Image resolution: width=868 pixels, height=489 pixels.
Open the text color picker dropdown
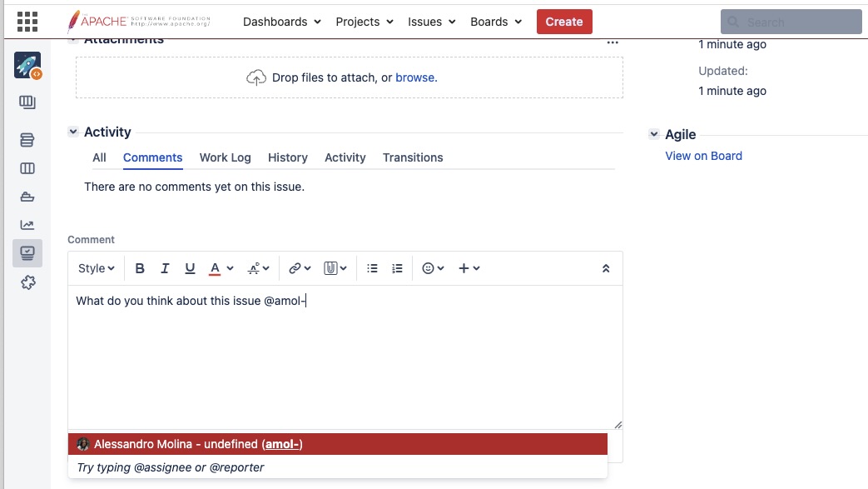click(220, 268)
